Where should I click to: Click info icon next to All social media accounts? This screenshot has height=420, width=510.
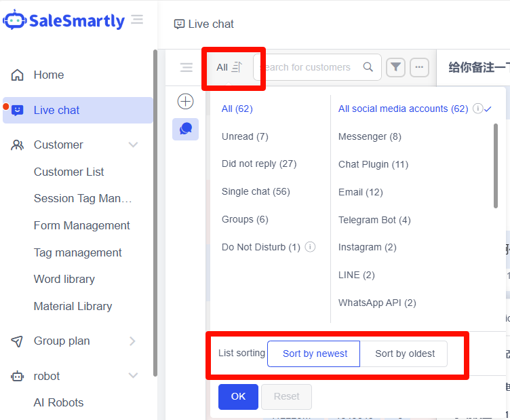point(477,109)
